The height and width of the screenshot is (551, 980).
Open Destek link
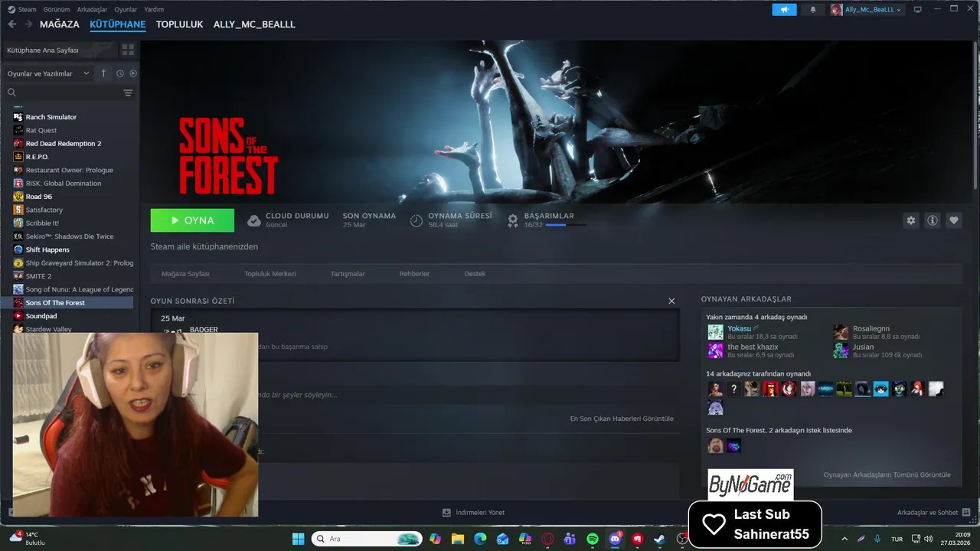[x=475, y=274]
